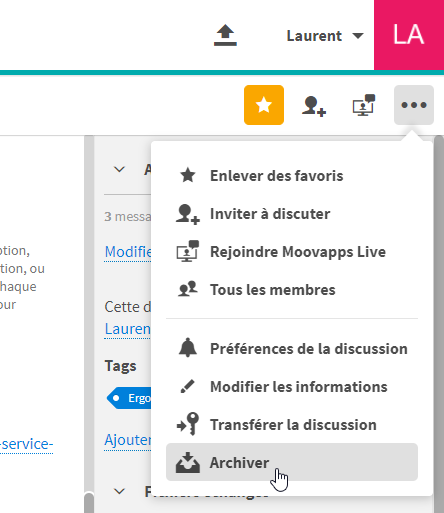Click the Moovapps Live screen toolbar icon

(364, 105)
